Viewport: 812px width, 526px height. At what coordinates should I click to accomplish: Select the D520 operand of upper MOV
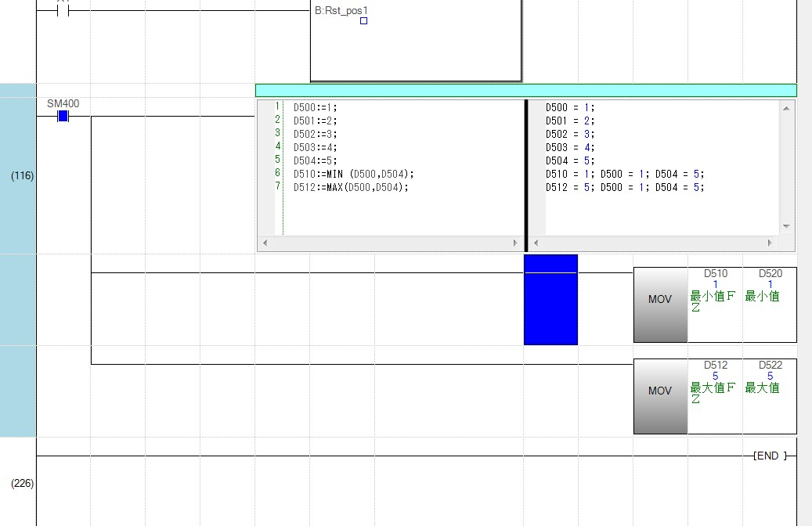tap(770, 274)
